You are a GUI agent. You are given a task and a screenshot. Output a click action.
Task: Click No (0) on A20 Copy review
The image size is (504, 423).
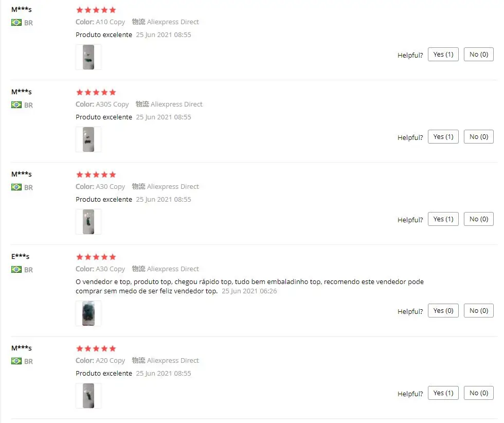click(x=479, y=393)
